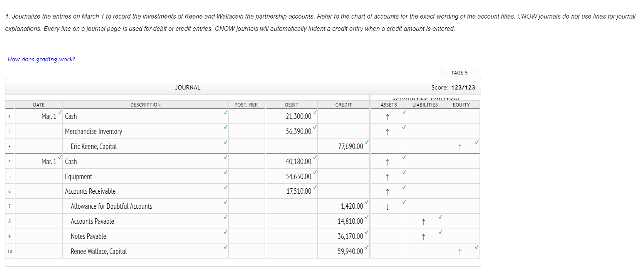Click the DEBIT column header
This screenshot has height=267, width=644.
point(292,105)
